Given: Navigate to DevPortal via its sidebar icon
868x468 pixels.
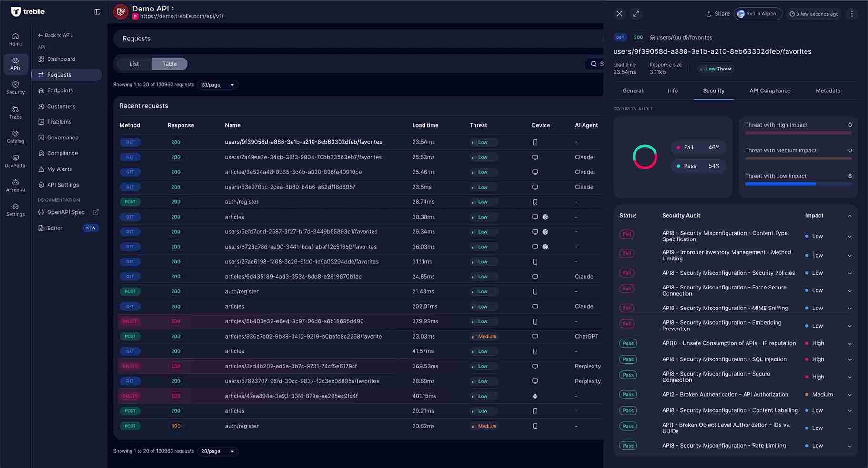Looking at the screenshot, I should (15, 161).
